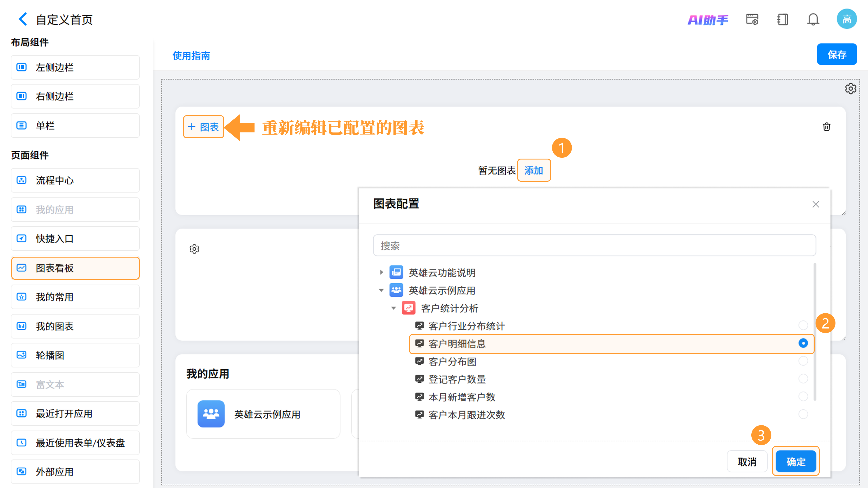
Task: Click the 英雄云示例应用 card icon in 我的应用
Action: (x=211, y=414)
